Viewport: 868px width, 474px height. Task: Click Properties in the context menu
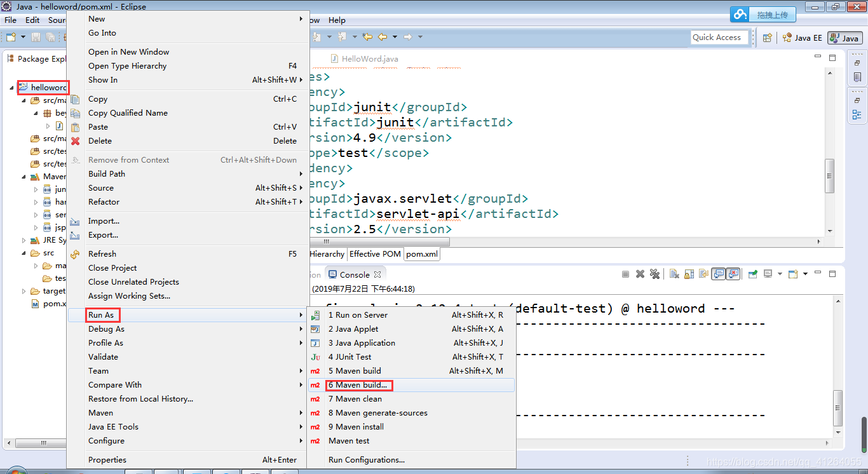[x=188, y=460]
